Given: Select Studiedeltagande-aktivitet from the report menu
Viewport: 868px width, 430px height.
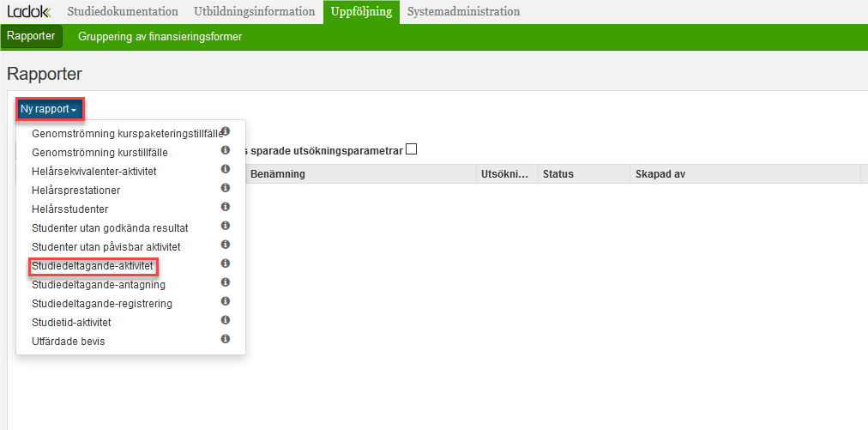Looking at the screenshot, I should 92,266.
